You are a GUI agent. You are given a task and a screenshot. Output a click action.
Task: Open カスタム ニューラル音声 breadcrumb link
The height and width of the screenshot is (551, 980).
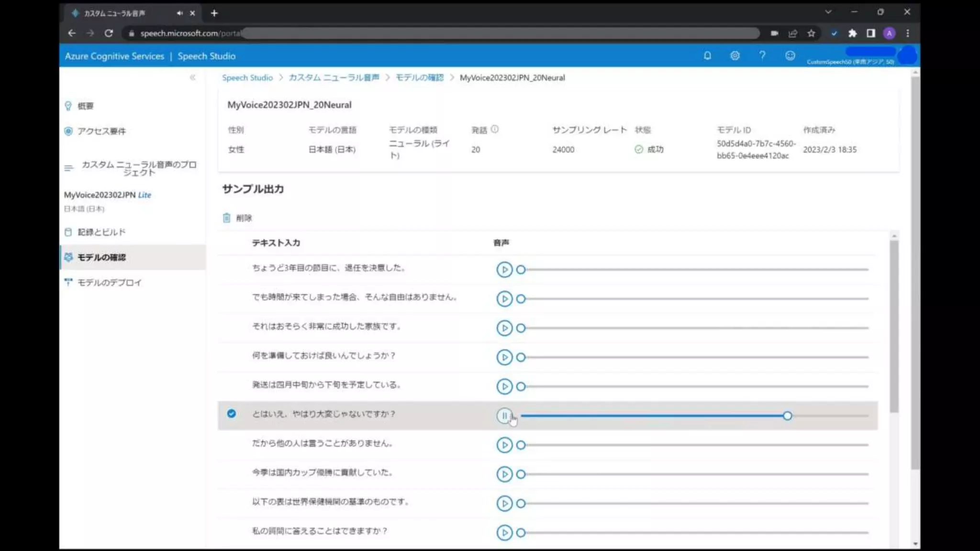tap(334, 77)
